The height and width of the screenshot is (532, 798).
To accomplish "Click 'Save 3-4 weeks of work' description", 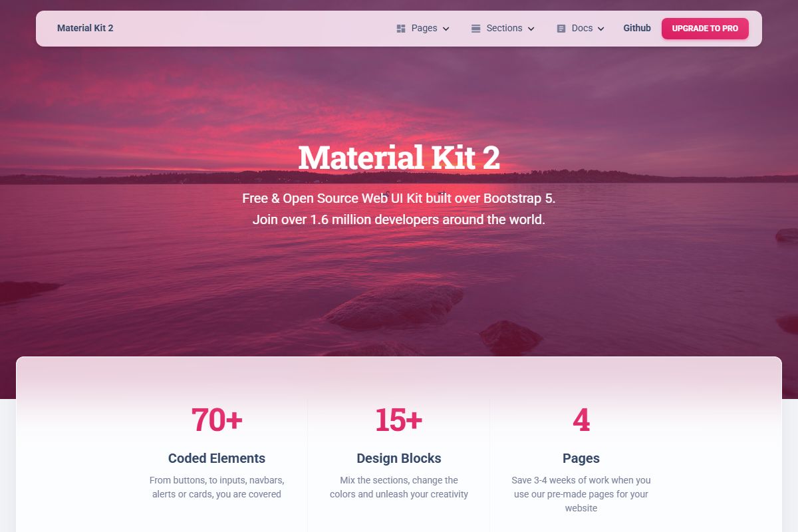I will coord(581,494).
